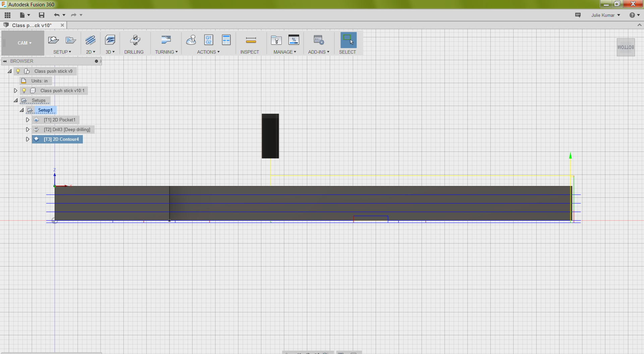Expand the [T2] Drill3 operation
This screenshot has height=354, width=644.
pyautogui.click(x=28, y=129)
